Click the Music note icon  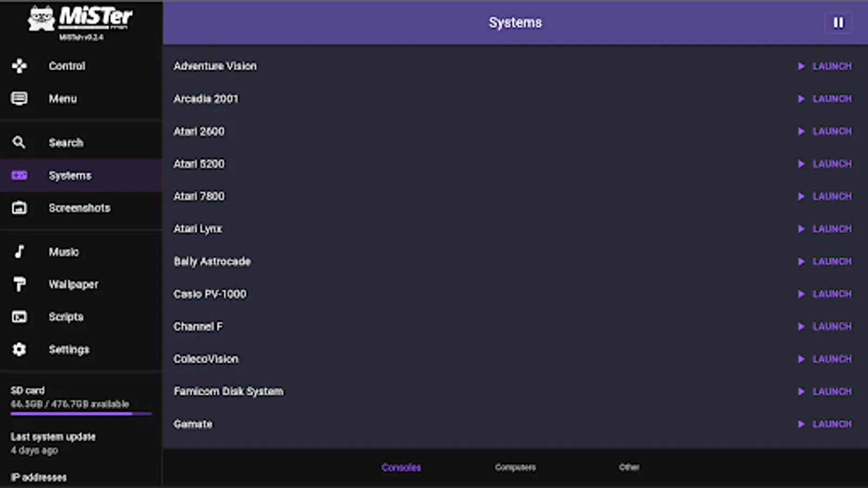coord(20,251)
